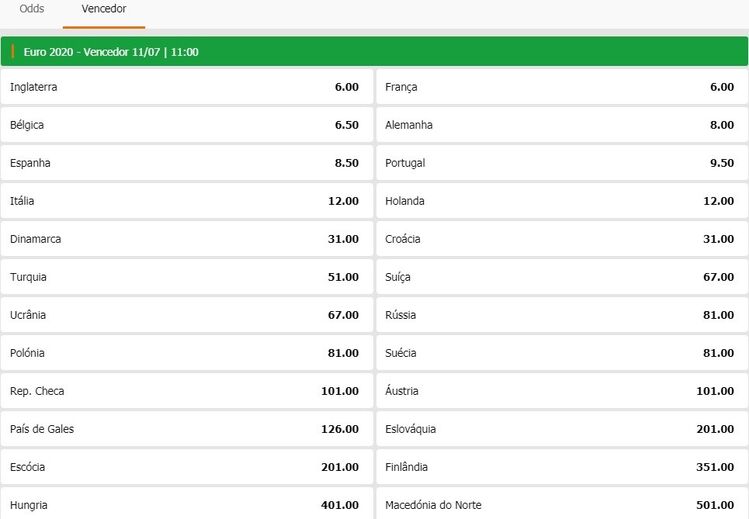Pick Suíça at 67.00
This screenshot has width=749, height=519.
click(x=561, y=277)
